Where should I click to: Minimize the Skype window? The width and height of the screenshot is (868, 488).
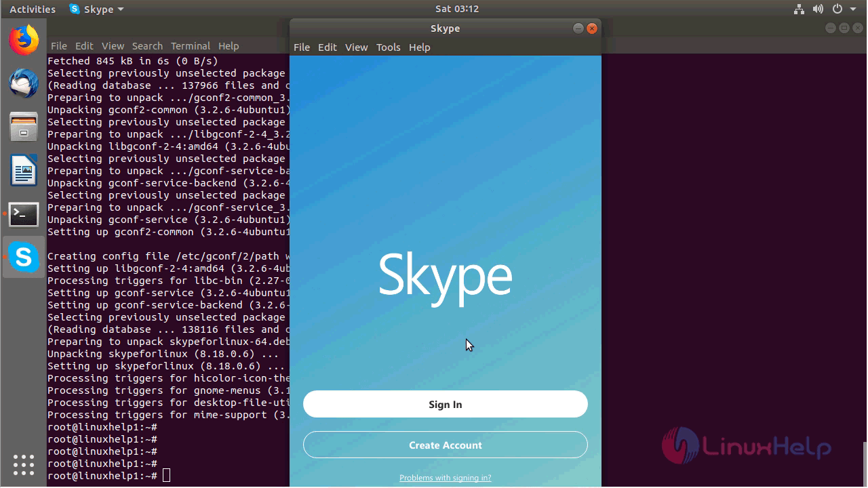578,28
